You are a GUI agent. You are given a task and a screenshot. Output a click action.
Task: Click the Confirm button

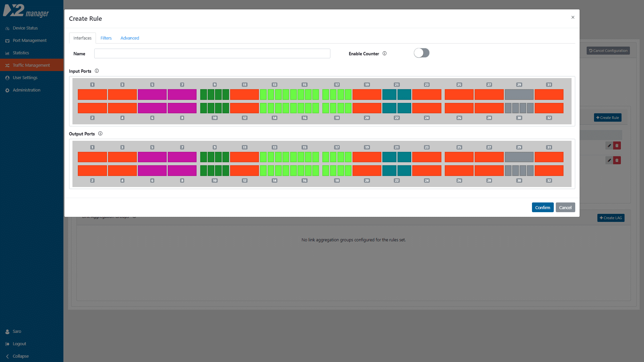coord(542,207)
